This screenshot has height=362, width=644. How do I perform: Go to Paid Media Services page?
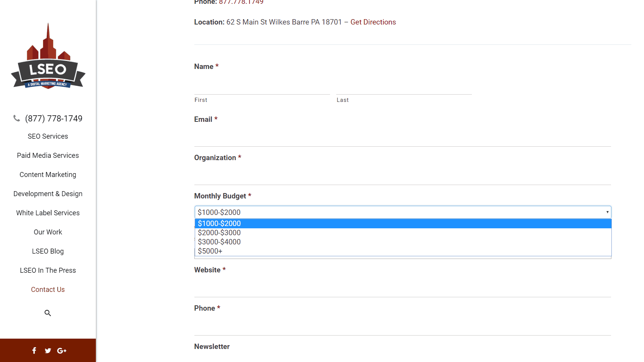click(x=48, y=156)
